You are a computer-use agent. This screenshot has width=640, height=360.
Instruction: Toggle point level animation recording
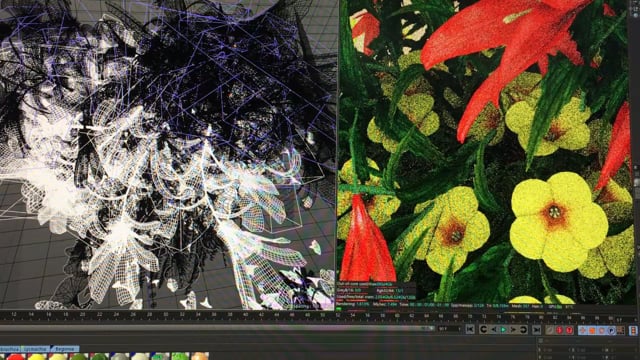point(620,329)
